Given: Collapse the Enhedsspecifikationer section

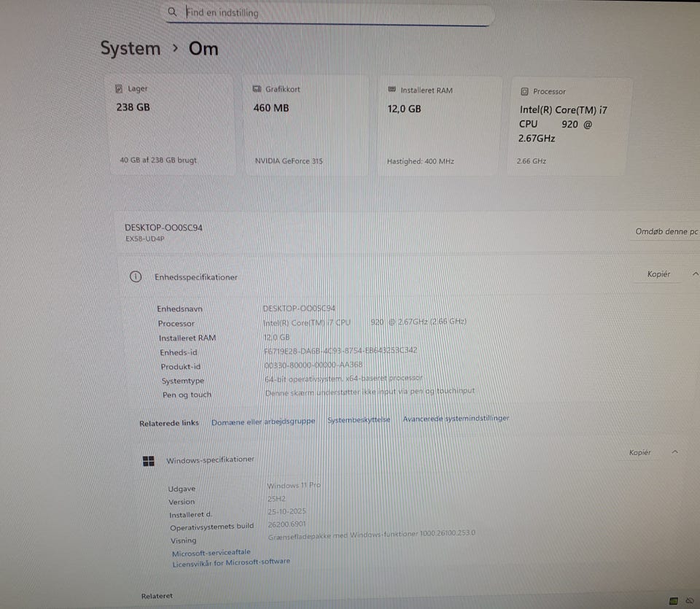Looking at the screenshot, I should 695,274.
